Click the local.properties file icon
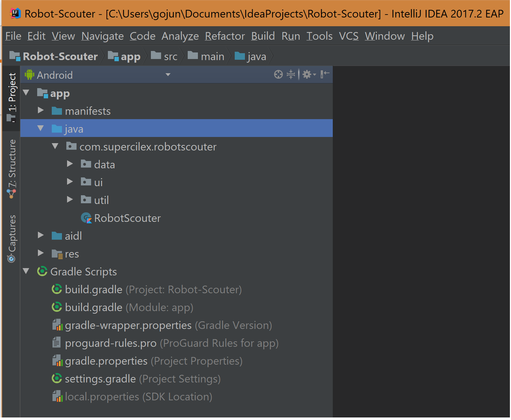511x420 pixels. coord(57,396)
